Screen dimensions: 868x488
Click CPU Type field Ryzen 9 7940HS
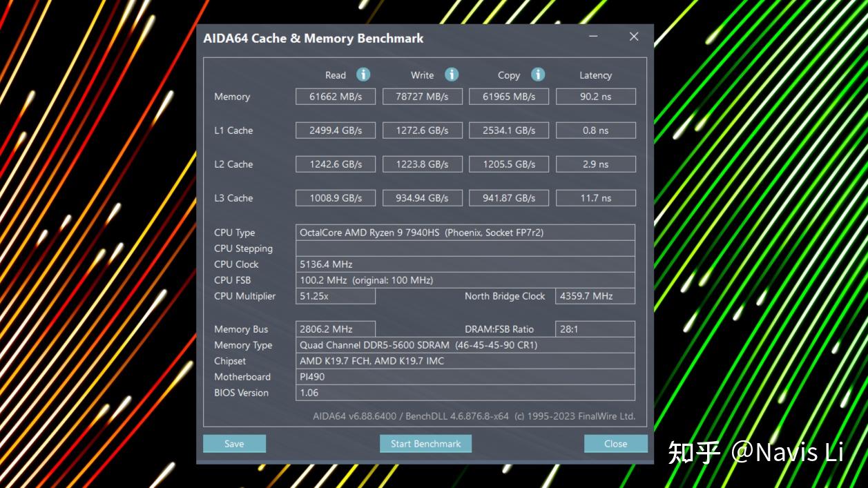(465, 233)
